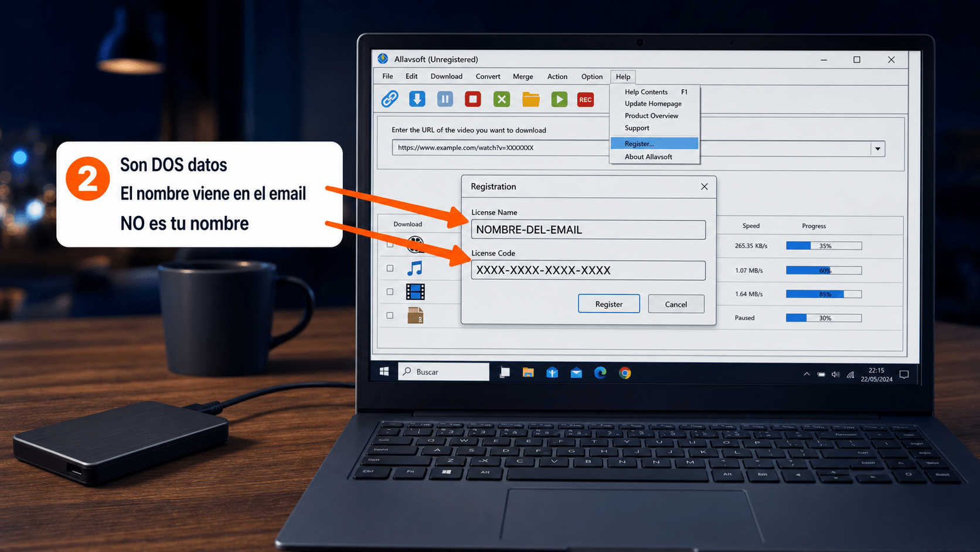The width and height of the screenshot is (980, 552).
Task: Open the destination folder icon
Action: pos(531,99)
